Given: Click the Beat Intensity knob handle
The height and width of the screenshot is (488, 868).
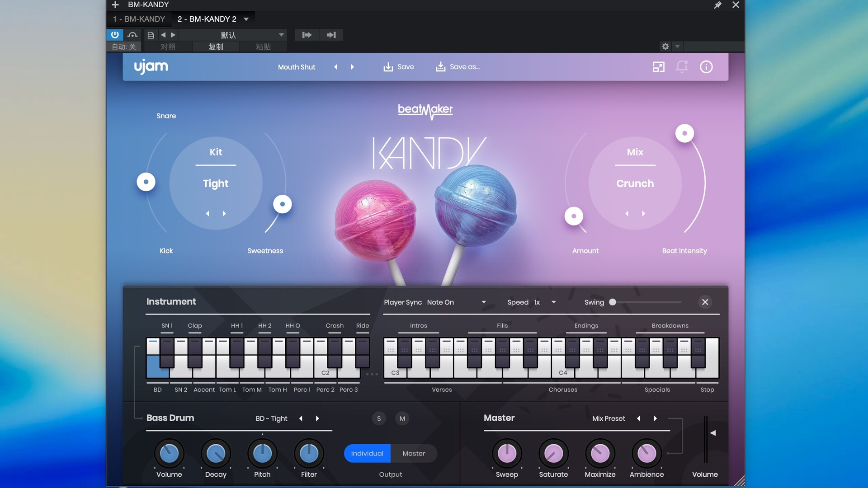Looking at the screenshot, I should [685, 133].
